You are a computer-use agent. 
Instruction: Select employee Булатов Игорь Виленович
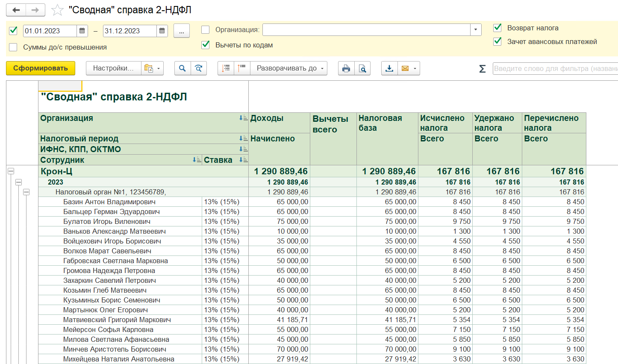[107, 221]
